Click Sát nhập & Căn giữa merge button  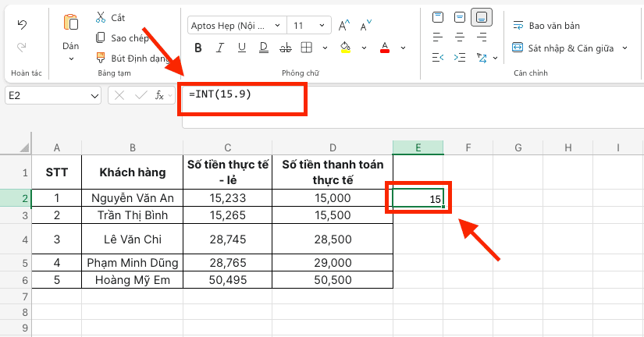click(x=563, y=48)
